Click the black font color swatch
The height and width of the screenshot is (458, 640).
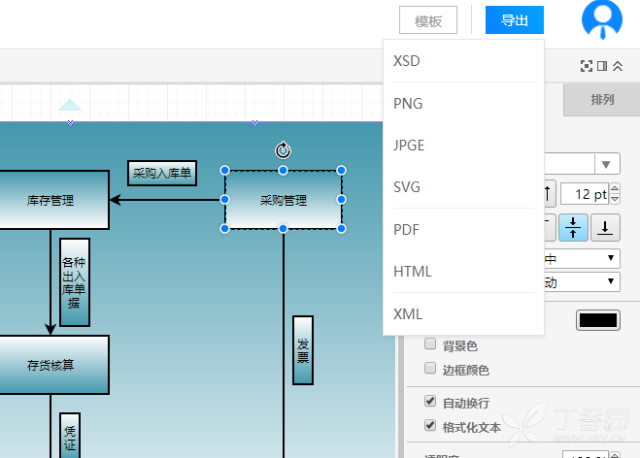point(598,320)
